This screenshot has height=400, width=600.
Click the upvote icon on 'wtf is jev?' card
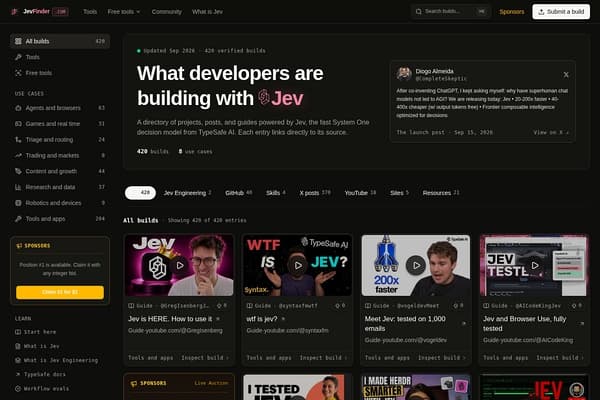click(338, 306)
